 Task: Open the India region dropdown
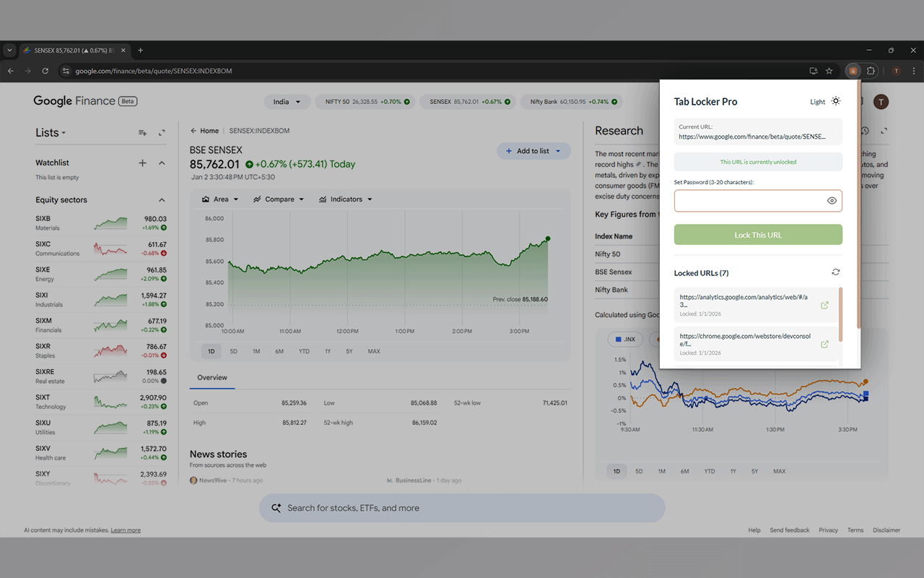click(x=287, y=102)
